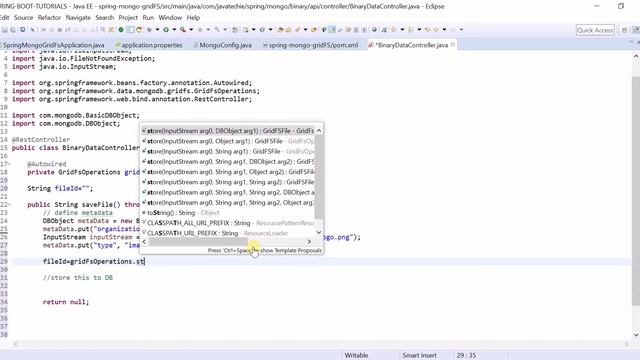The image size is (640, 360).
Task: Collapse the fold marker at line 22
Action: pos(9,204)
